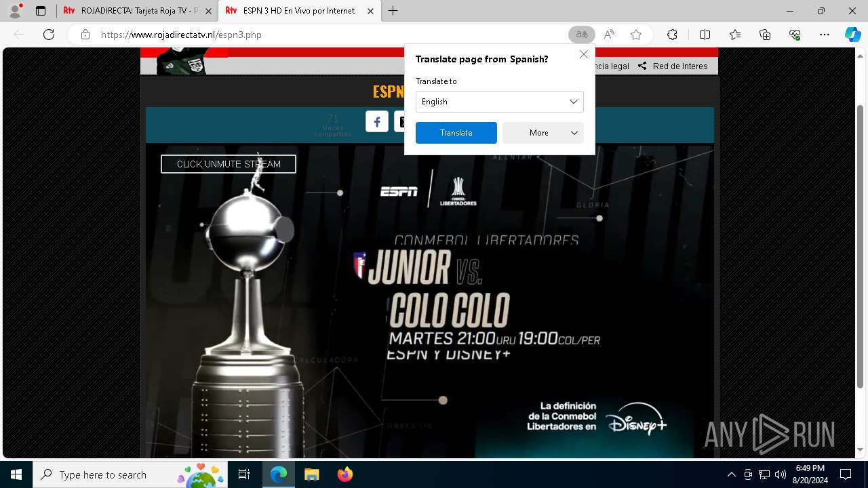868x488 pixels.
Task: Open the taskbar clock and date
Action: (810, 474)
